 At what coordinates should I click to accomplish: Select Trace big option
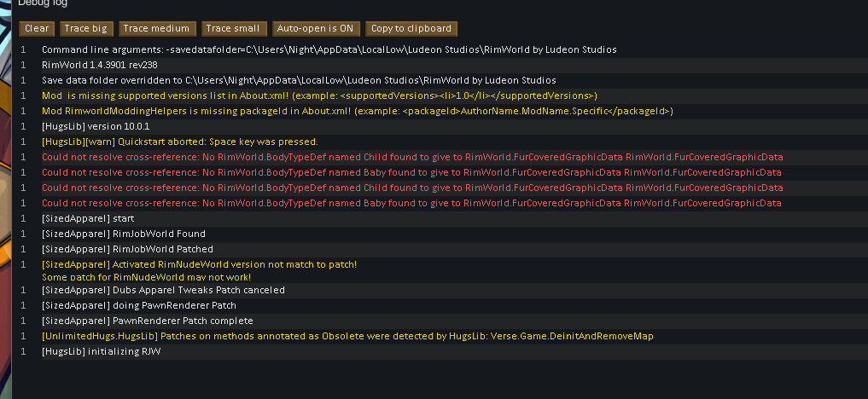coord(86,29)
